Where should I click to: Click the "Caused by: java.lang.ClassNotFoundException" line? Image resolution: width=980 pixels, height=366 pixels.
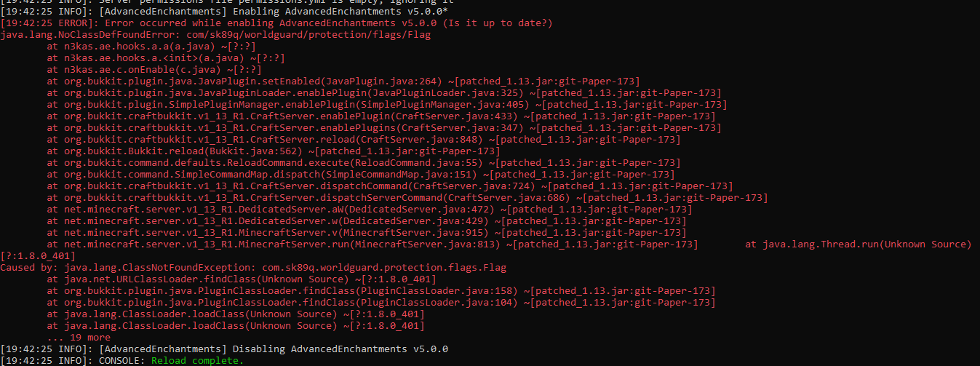click(x=253, y=268)
